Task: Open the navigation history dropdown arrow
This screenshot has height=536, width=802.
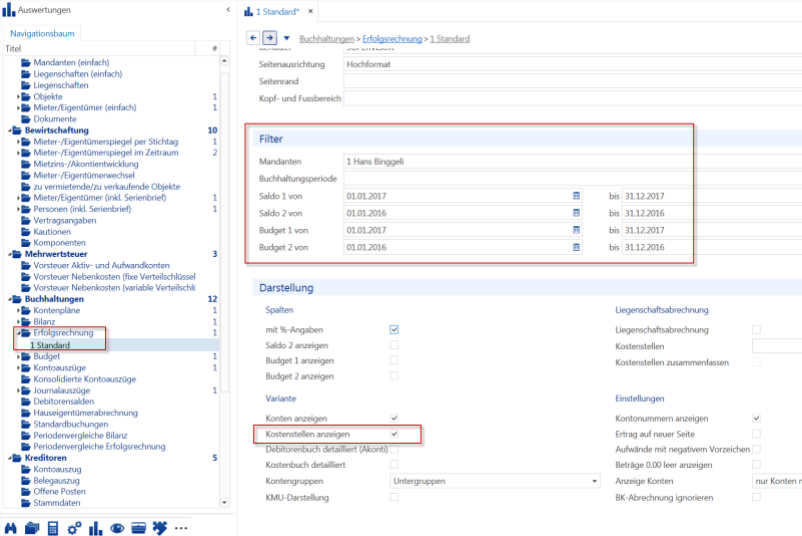Action: (286, 38)
